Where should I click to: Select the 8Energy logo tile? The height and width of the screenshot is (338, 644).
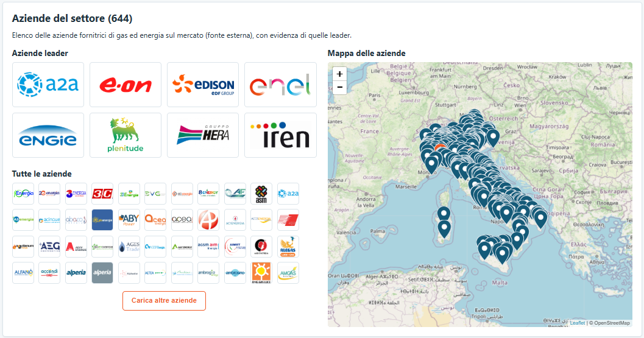(x=208, y=194)
